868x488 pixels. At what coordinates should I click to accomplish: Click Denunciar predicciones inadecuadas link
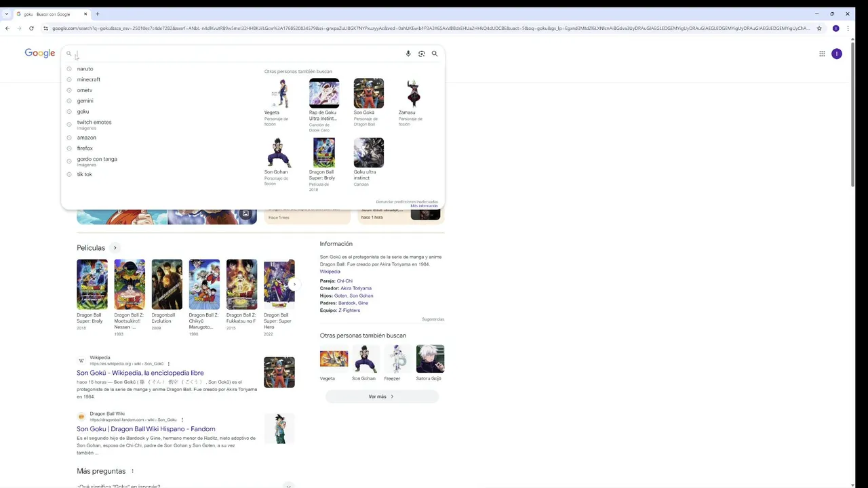[407, 201]
